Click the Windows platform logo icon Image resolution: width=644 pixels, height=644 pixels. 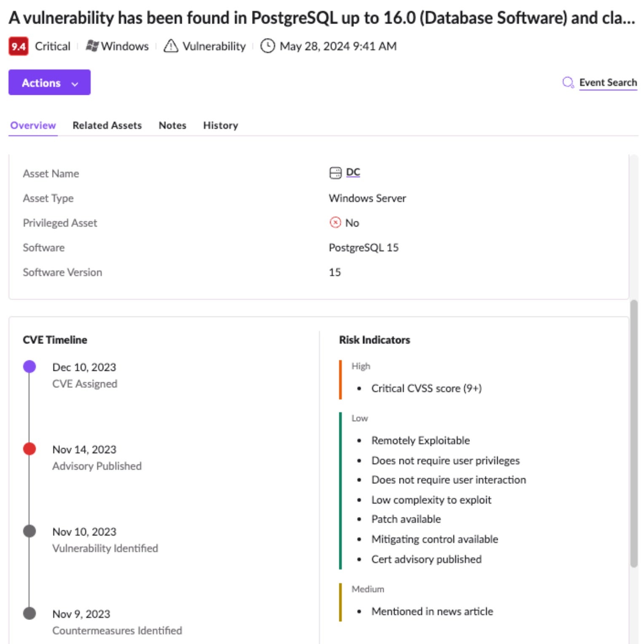coord(92,46)
